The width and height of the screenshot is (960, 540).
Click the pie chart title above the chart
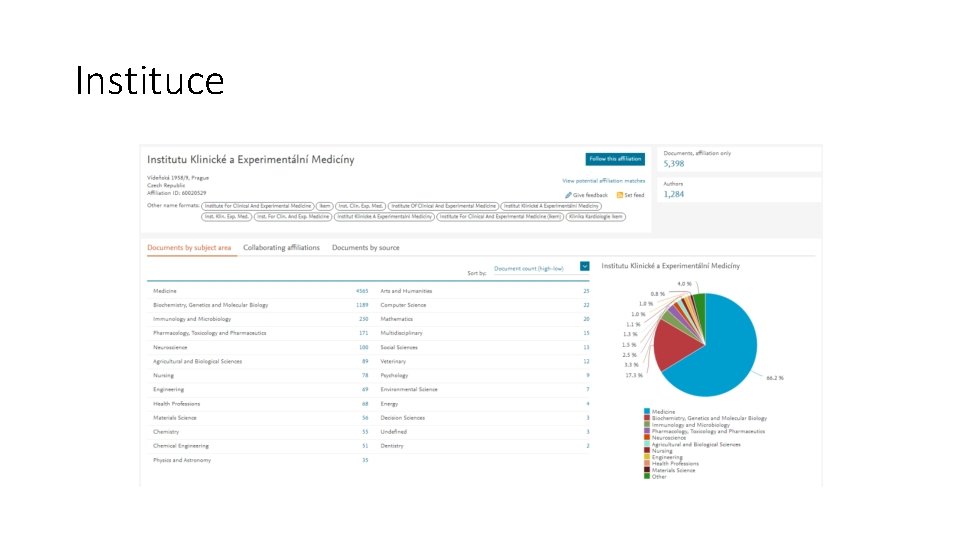coord(670,266)
